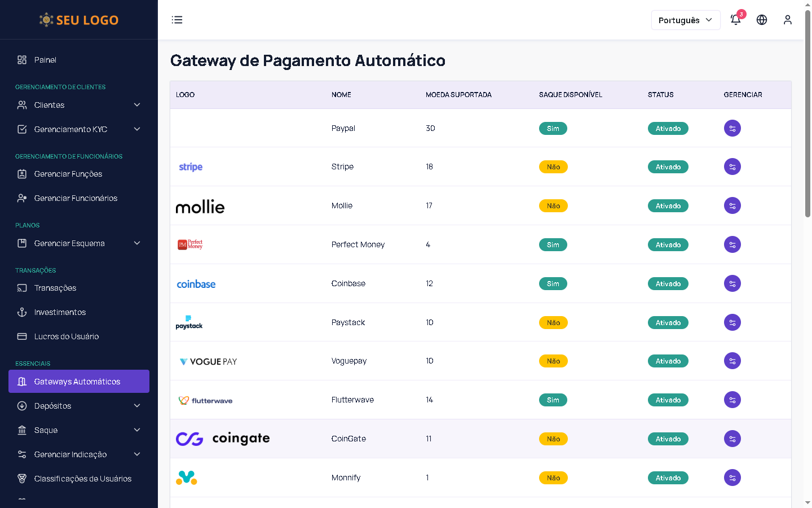Open the notifications bell icon
The width and height of the screenshot is (812, 508).
(x=735, y=20)
